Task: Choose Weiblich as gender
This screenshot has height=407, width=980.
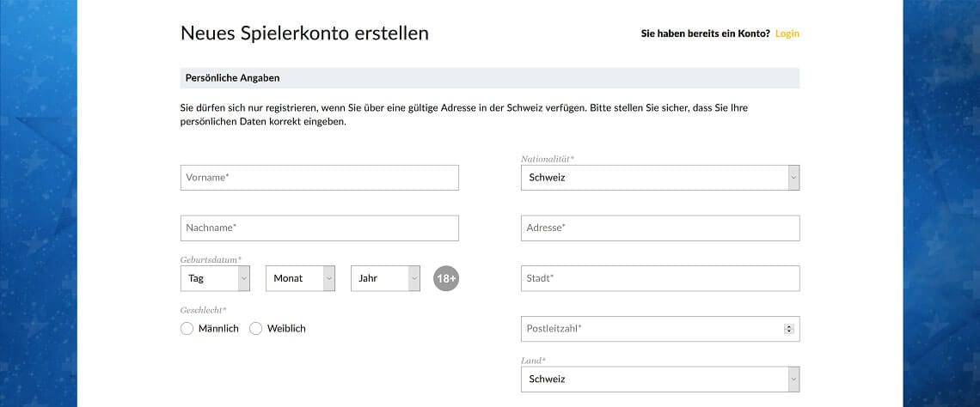Action: (x=255, y=328)
